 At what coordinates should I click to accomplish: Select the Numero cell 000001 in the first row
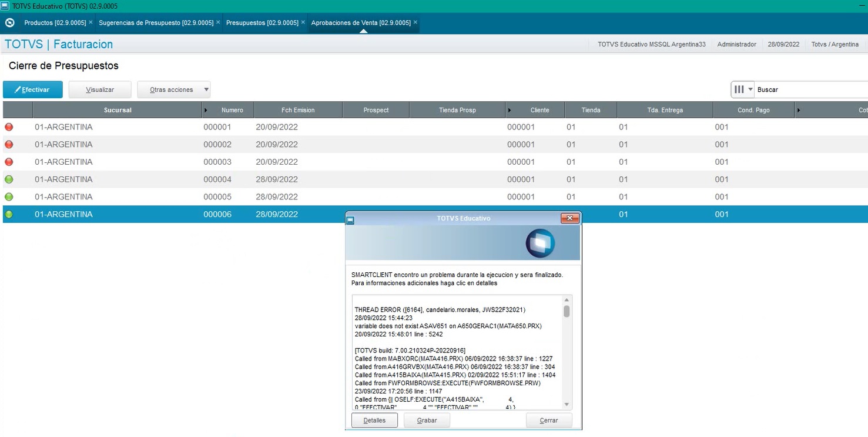click(x=217, y=127)
